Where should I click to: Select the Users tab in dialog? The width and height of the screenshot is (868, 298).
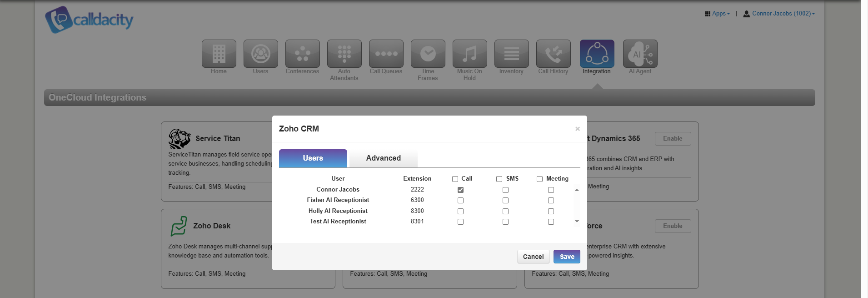(x=313, y=158)
